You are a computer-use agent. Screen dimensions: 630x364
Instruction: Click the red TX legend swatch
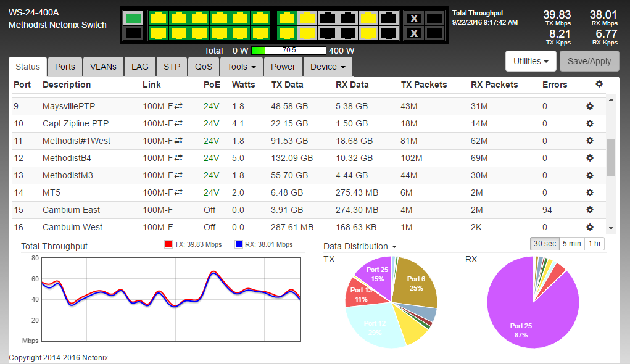[x=168, y=245]
